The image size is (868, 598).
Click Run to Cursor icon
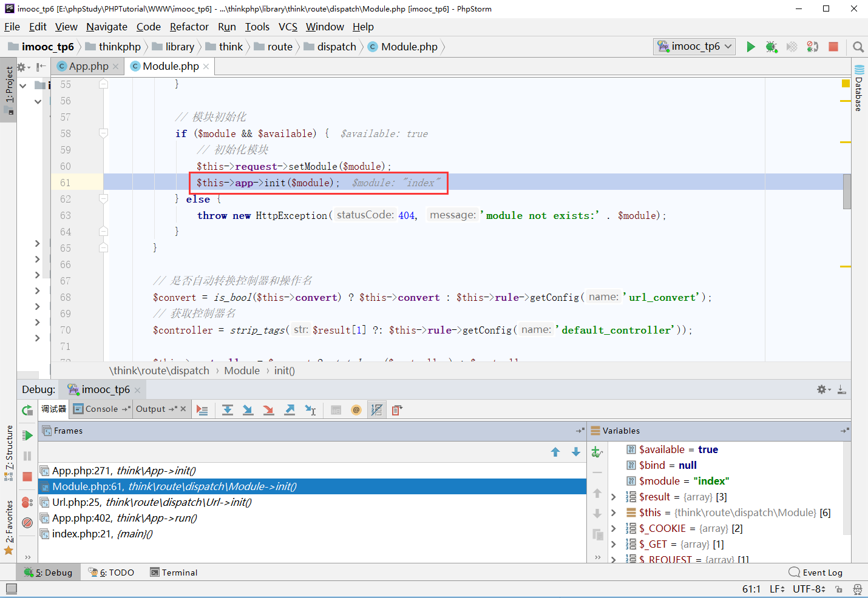(x=310, y=410)
